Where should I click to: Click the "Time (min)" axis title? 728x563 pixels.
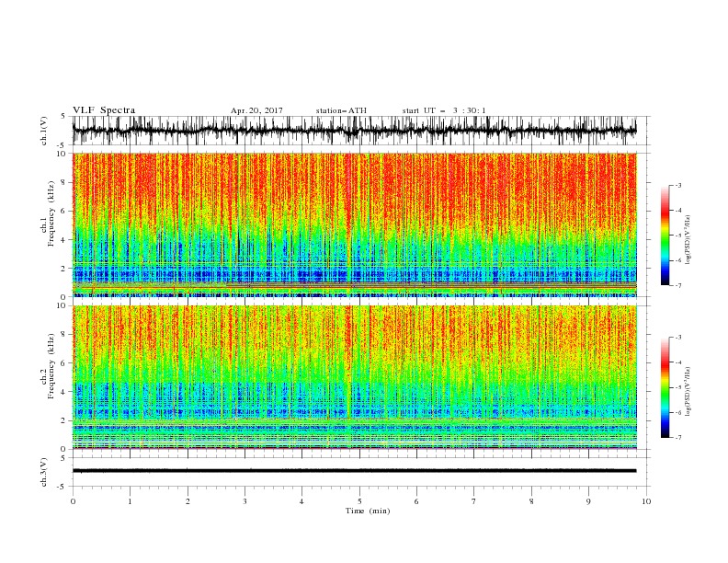click(368, 511)
